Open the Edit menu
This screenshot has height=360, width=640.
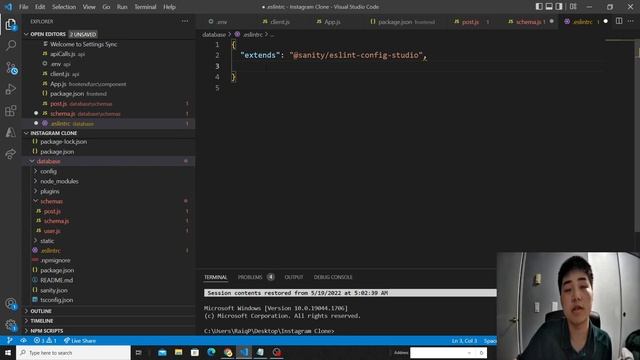pyautogui.click(x=40, y=7)
